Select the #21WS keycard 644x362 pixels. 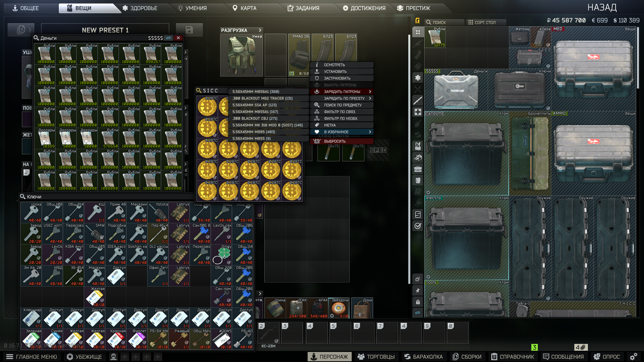coord(221,339)
